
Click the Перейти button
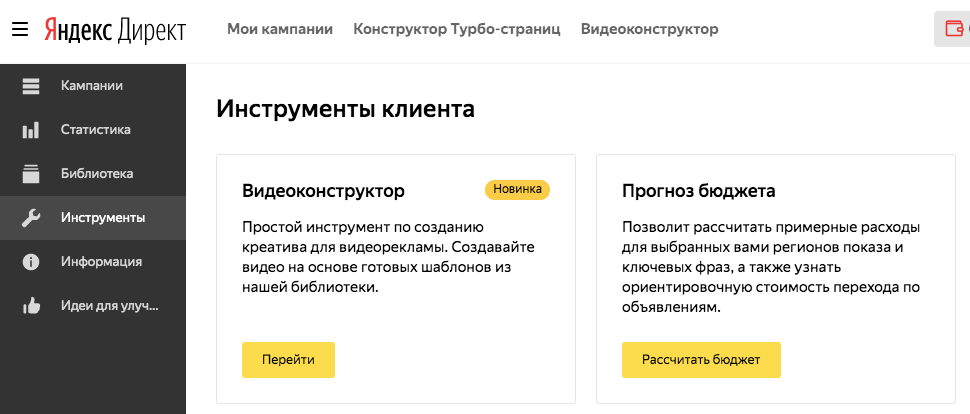288,360
